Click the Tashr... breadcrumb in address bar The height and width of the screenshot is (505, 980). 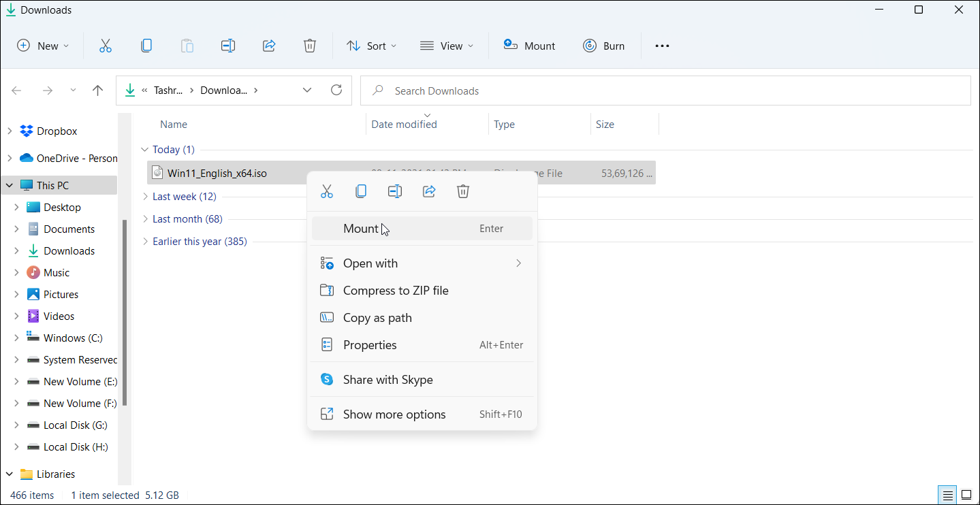[167, 91]
